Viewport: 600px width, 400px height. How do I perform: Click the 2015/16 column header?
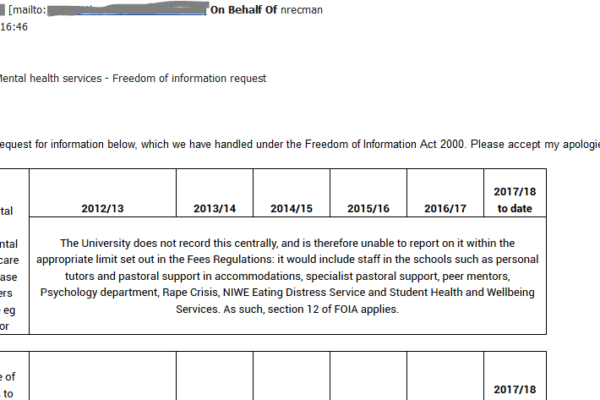pos(368,209)
